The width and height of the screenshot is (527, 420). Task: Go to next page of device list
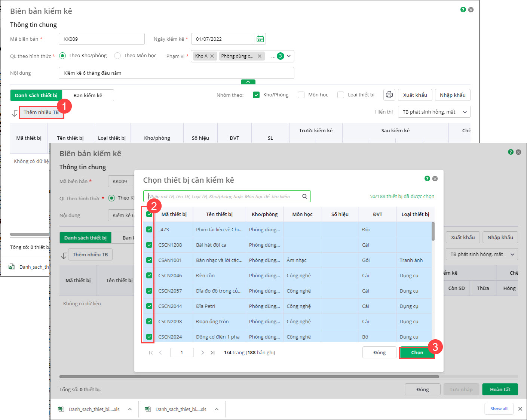pos(202,353)
